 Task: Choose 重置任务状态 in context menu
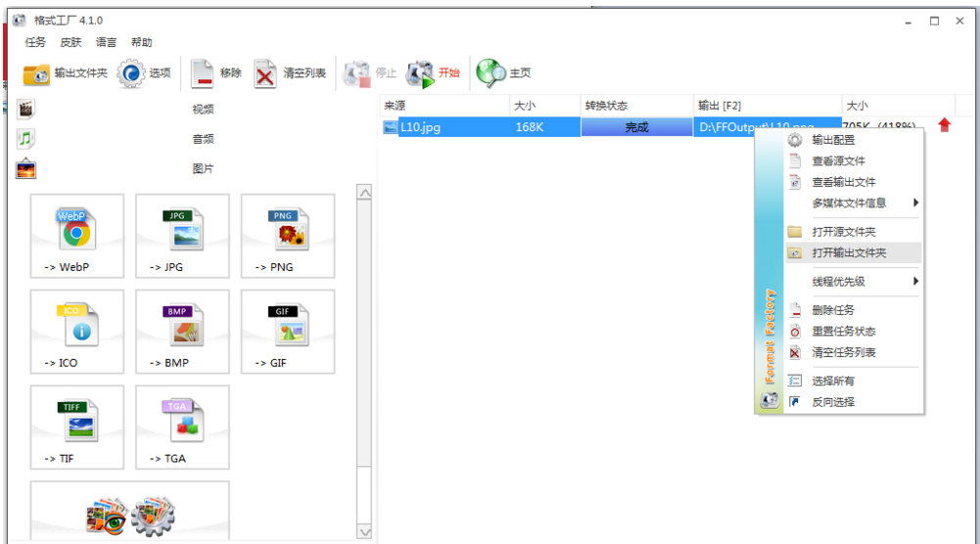(x=853, y=331)
